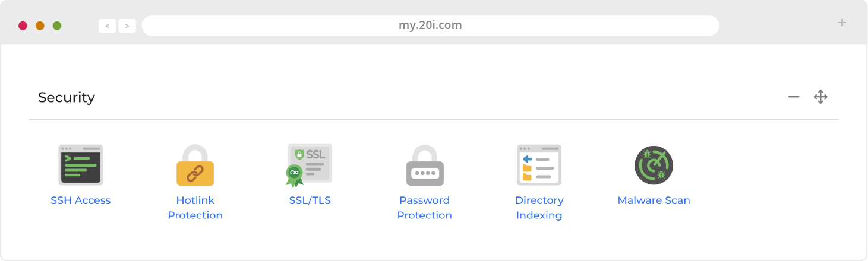Image resolution: width=868 pixels, height=261 pixels.
Task: Click the Security section heading
Action: [67, 97]
